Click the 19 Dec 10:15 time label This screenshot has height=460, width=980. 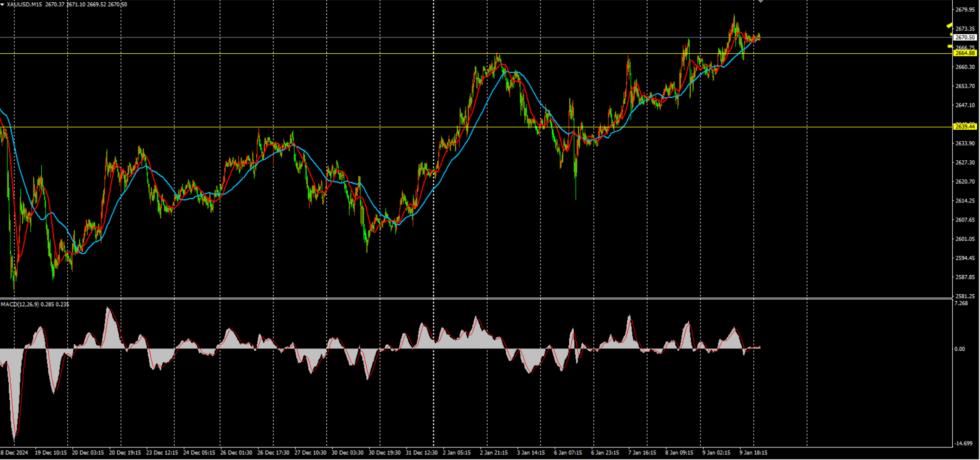point(51,453)
